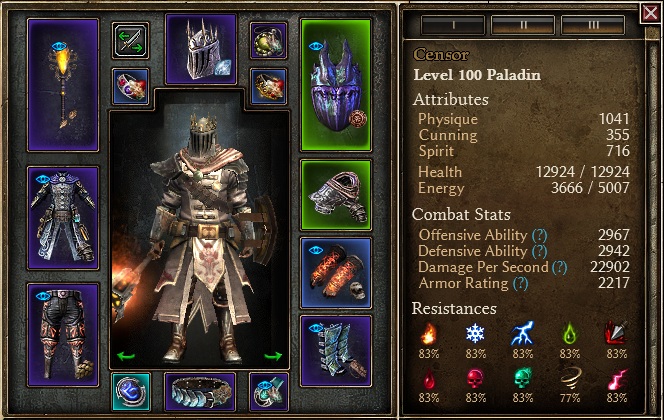Select the shoulder armor slot
This screenshot has height=420, width=664.
336,195
